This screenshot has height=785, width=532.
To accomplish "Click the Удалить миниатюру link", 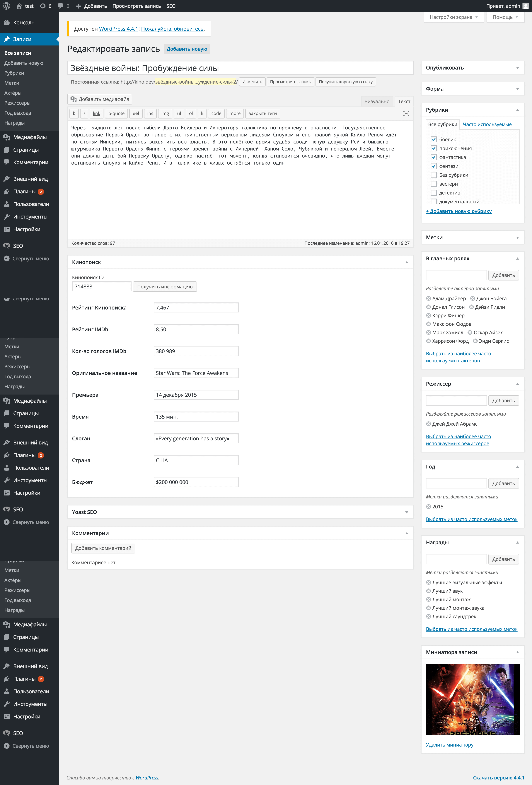I will (450, 745).
